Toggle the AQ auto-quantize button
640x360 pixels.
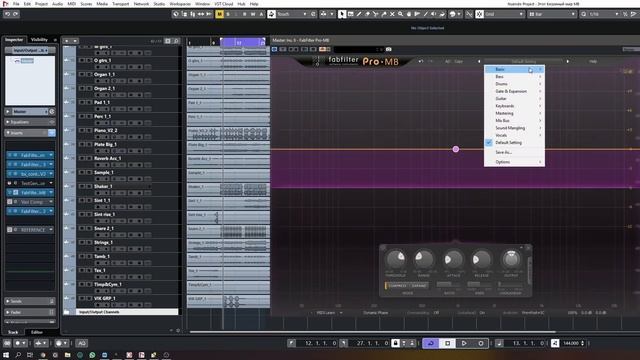[x=82, y=343]
